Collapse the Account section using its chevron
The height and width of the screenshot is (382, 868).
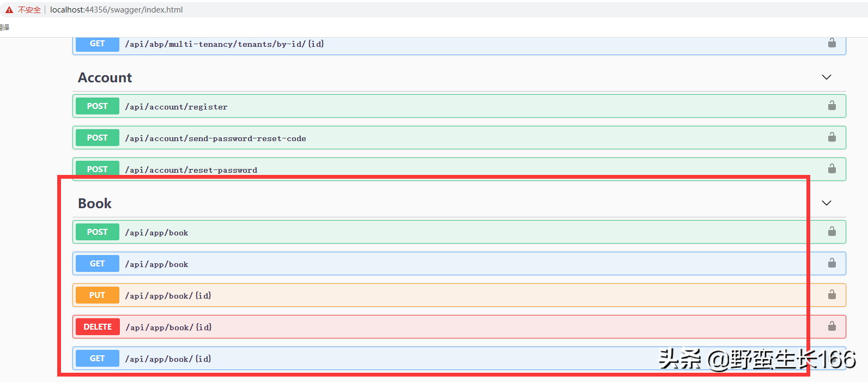pos(826,77)
